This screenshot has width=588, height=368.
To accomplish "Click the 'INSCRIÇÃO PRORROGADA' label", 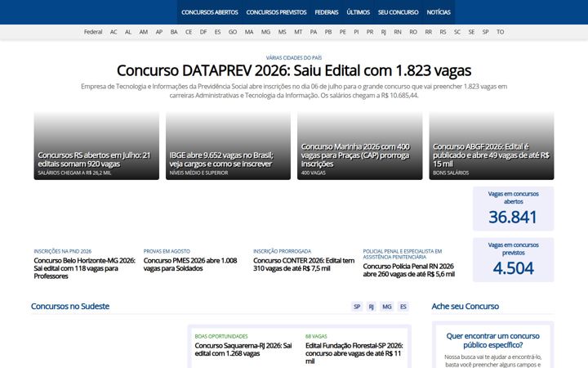I will 282,251.
